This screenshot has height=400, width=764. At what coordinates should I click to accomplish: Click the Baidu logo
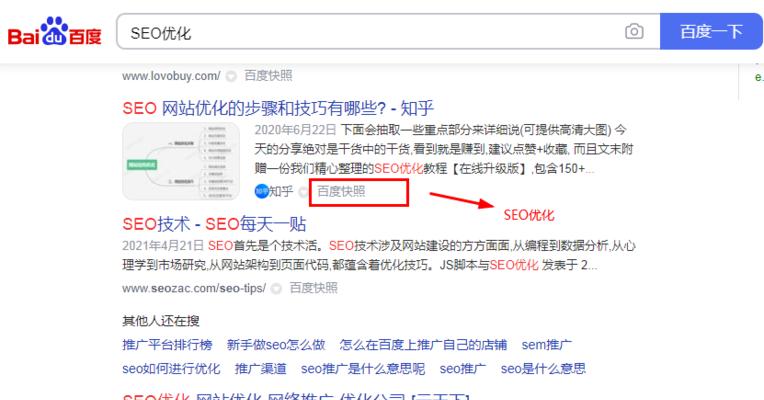(54, 32)
